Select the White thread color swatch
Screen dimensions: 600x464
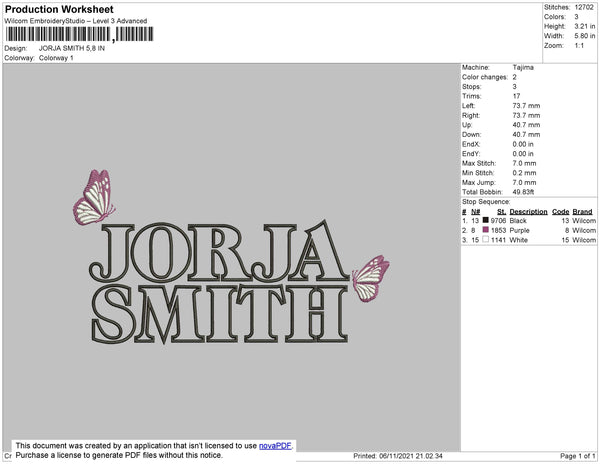pos(486,239)
